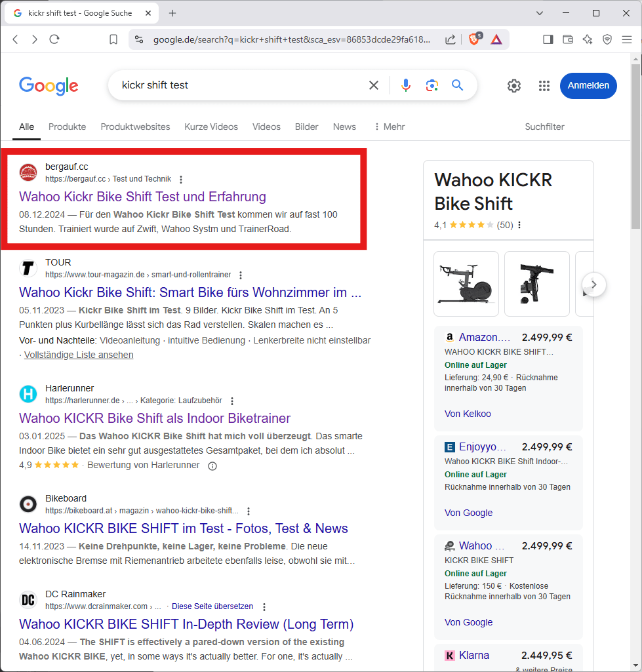Click the voice search microphone icon
Screen dimensions: 642x672
(x=406, y=85)
